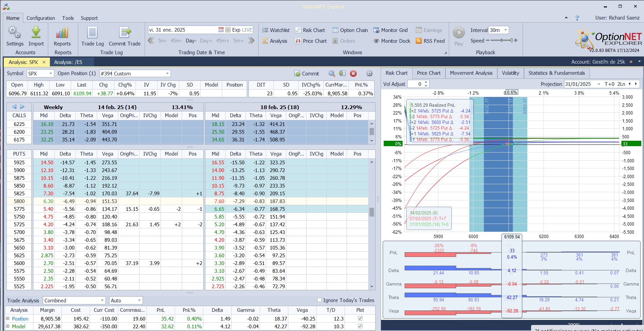Check the Ignore Today's Trades checkbox
The height and width of the screenshot is (331, 644).
coord(319,300)
